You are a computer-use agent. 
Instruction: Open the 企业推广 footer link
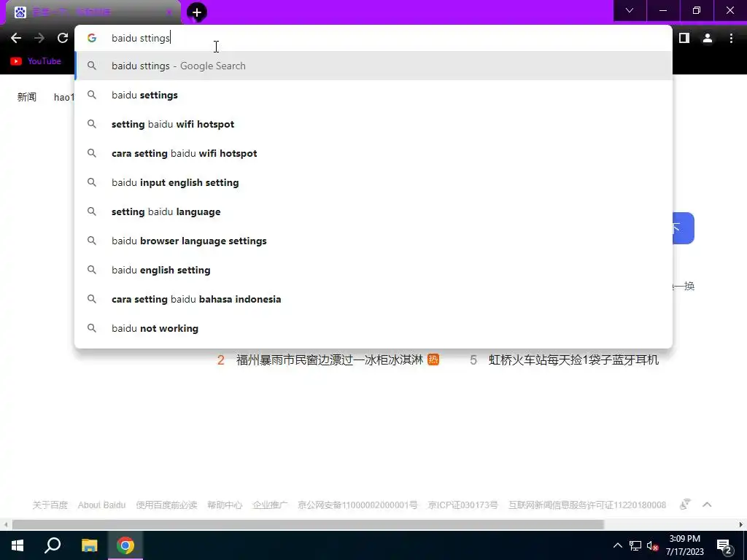[270, 505]
